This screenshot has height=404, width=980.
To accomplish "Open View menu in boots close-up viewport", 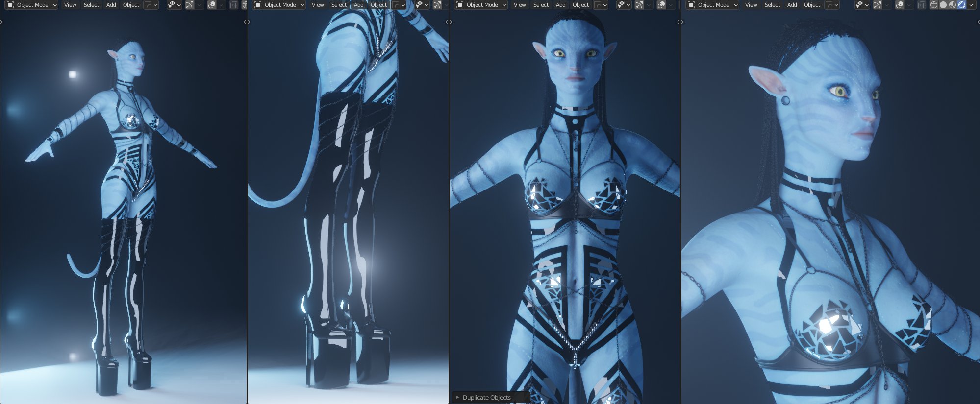I will click(318, 5).
